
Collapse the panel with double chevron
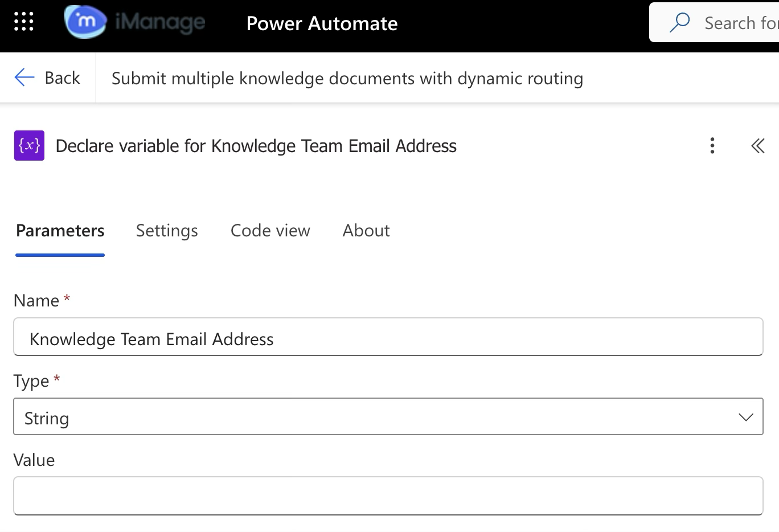point(757,146)
